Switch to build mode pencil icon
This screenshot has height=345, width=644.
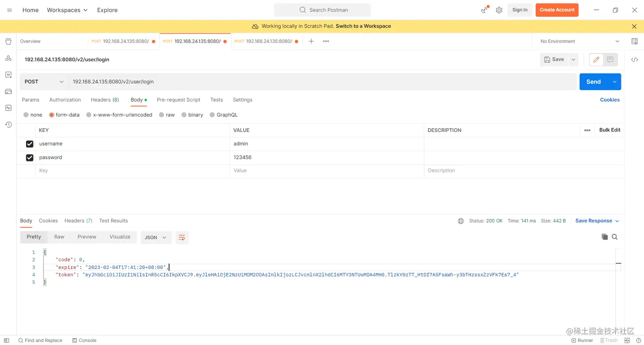[596, 60]
